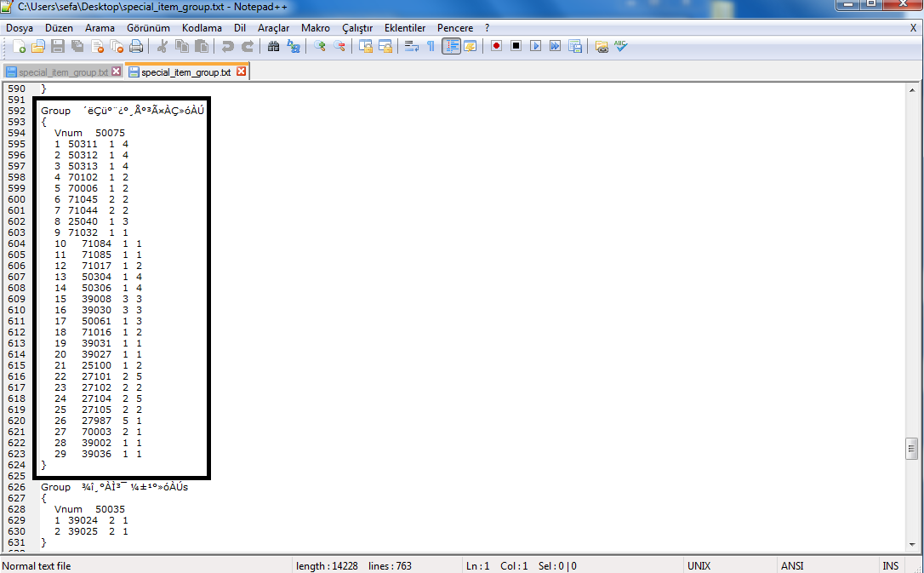924x573 pixels.
Task: Paste using the clipboard icon
Action: (x=202, y=46)
